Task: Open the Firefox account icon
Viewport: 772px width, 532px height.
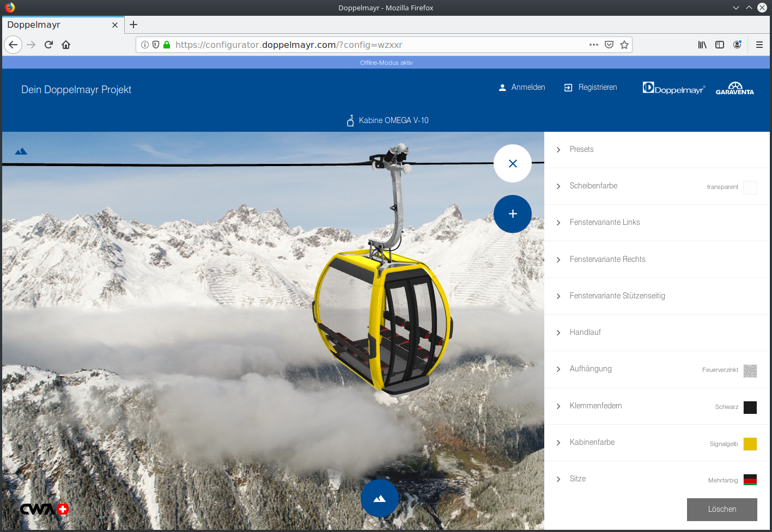Action: click(x=737, y=45)
